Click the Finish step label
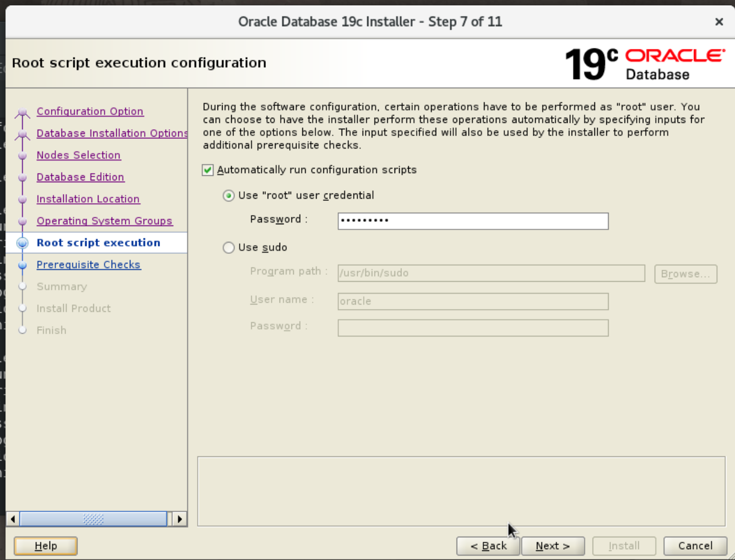This screenshot has height=560, width=735. 51,330
